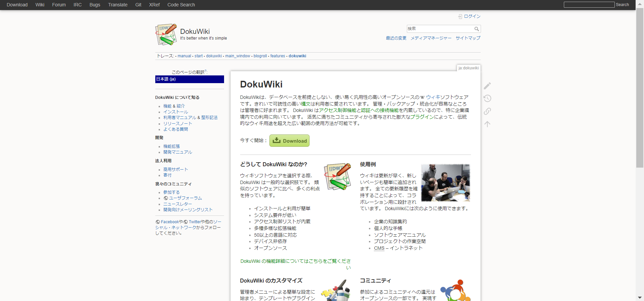Open Git in the top bar
This screenshot has height=301, width=644.
(x=138, y=5)
